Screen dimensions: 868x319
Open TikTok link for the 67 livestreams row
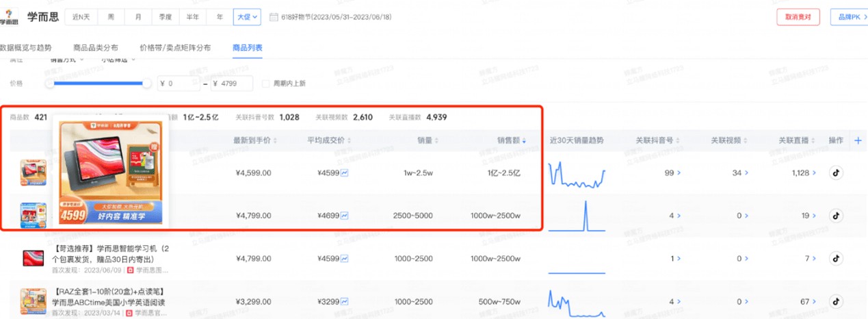[835, 301]
